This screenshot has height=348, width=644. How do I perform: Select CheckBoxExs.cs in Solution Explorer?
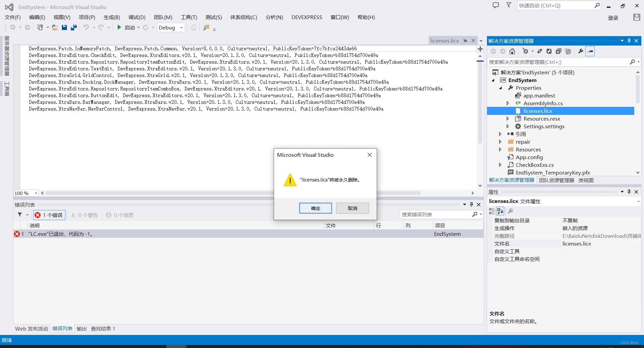[x=535, y=165]
